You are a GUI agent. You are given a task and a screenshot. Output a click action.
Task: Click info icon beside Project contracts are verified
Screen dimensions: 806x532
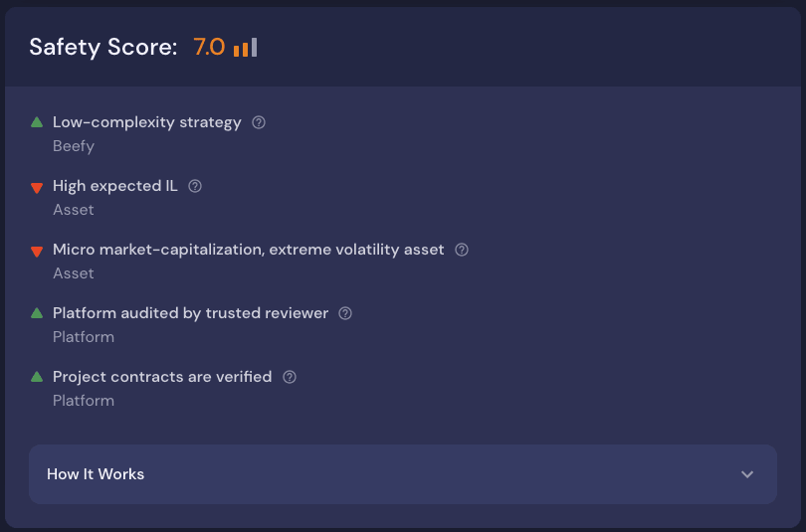click(290, 377)
